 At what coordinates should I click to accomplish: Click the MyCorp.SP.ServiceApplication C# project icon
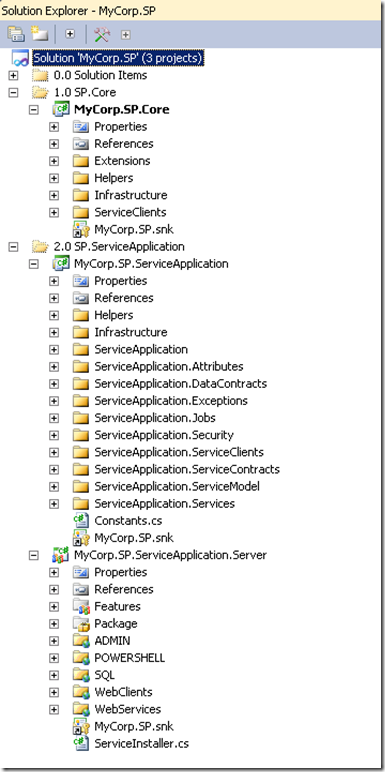pyautogui.click(x=61, y=263)
